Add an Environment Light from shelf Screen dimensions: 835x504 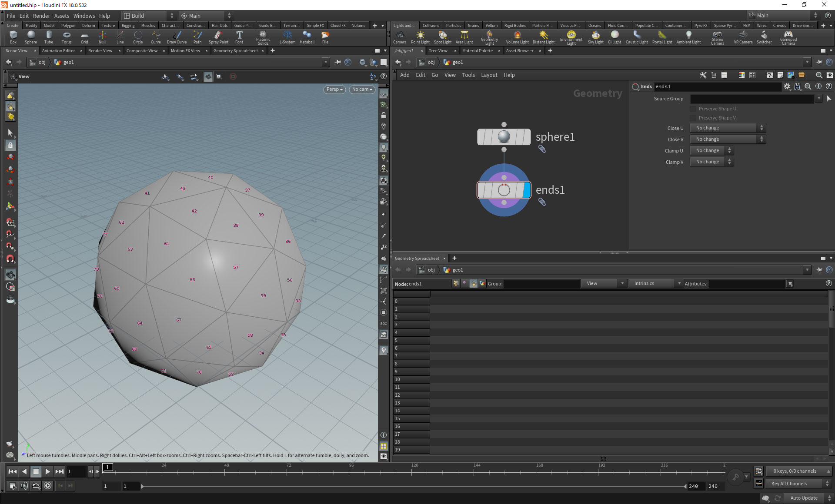point(571,38)
